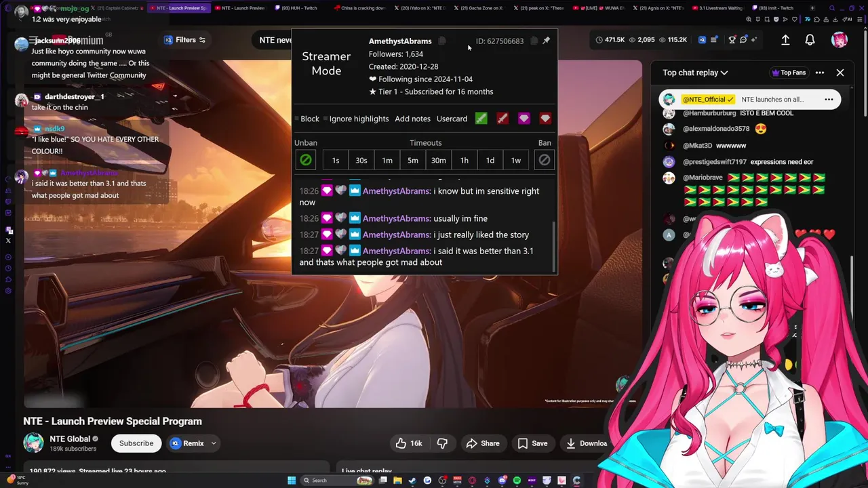Dislike the video
The image size is (868, 488).
tap(442, 443)
